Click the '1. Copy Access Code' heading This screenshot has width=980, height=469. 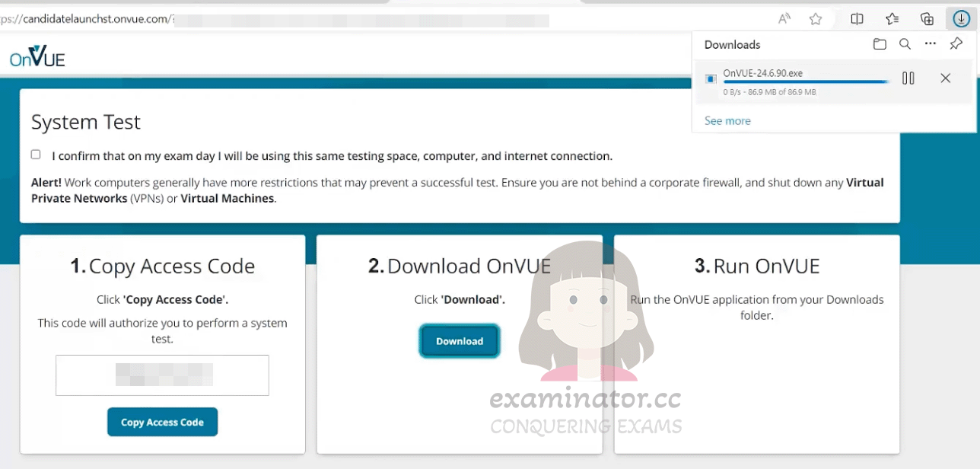click(x=162, y=266)
